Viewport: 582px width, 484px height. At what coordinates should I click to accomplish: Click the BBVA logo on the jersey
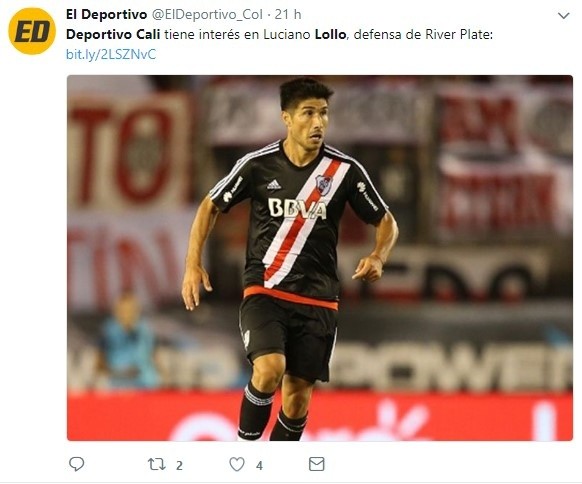tap(297, 209)
